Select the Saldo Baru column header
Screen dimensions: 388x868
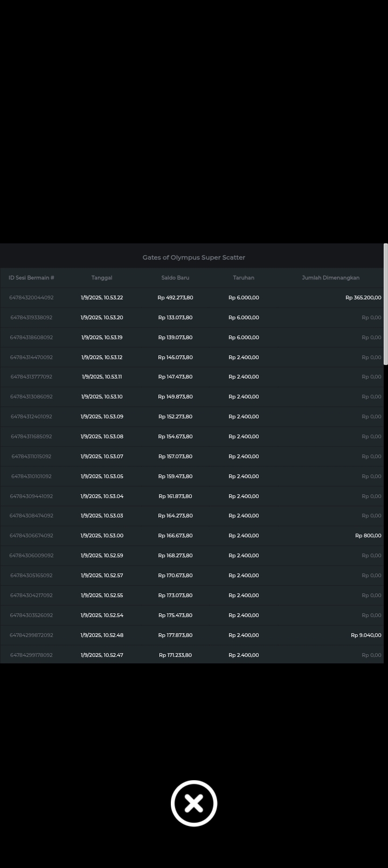(175, 278)
